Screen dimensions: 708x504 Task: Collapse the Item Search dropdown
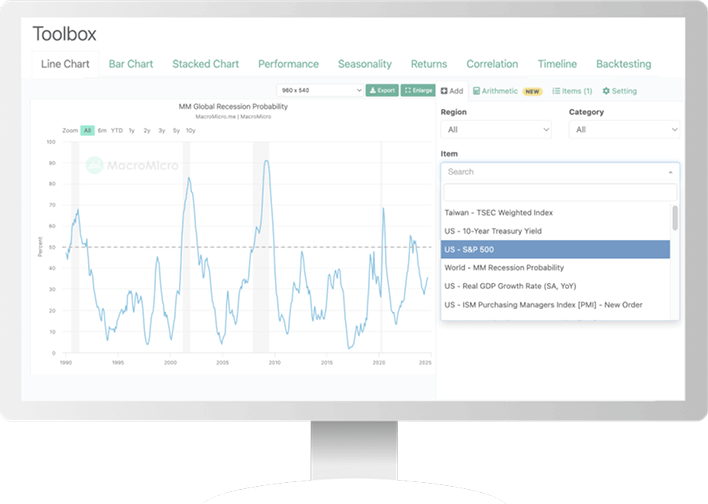560,172
